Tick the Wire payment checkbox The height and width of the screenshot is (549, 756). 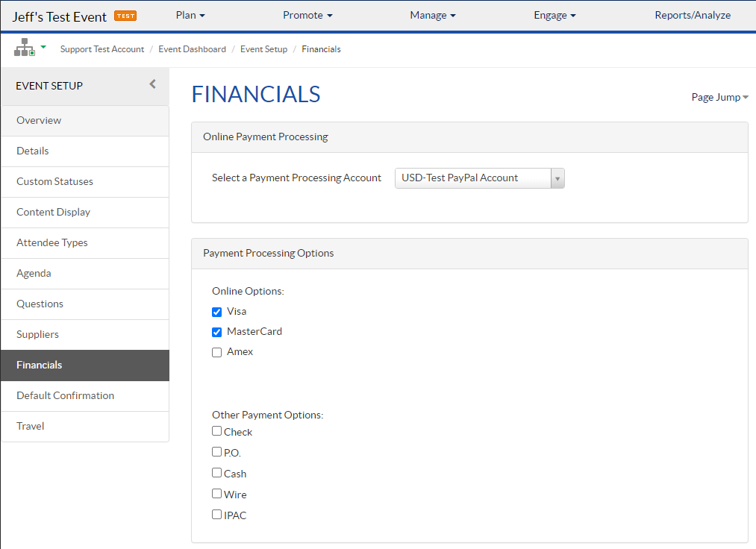[x=217, y=494]
